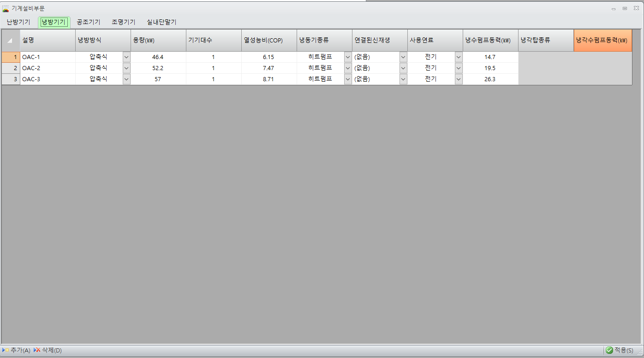
Task: Switch to the 난방기기 tab
Action: 18,22
